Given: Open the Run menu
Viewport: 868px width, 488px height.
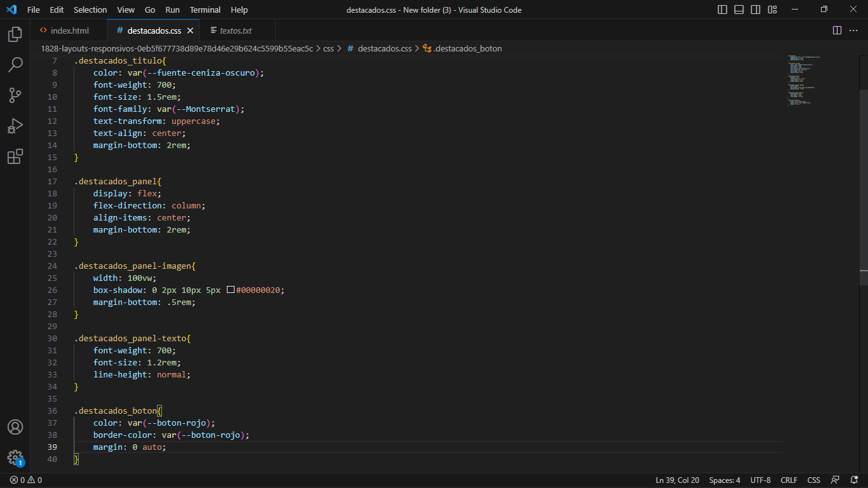Looking at the screenshot, I should 172,10.
